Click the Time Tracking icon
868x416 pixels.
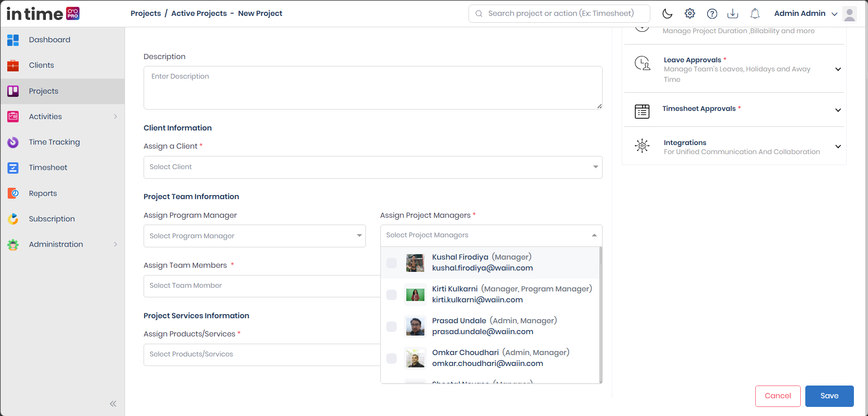[13, 142]
